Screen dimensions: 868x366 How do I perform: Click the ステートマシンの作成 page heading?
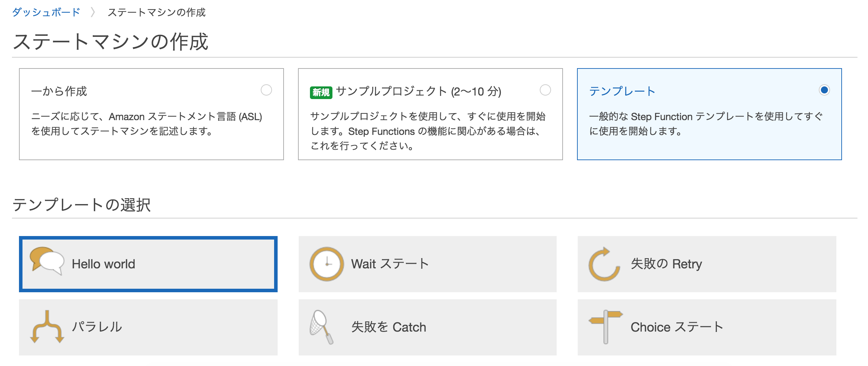pyautogui.click(x=111, y=42)
